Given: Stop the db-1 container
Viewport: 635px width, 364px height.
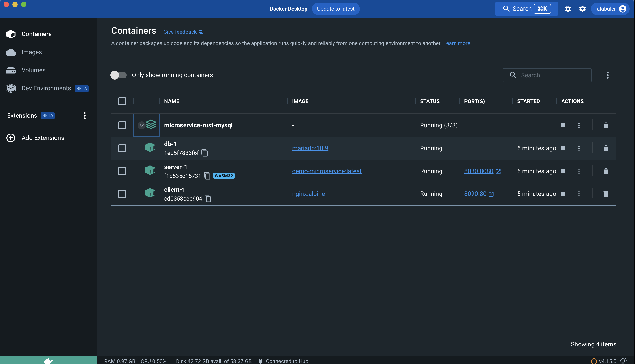Looking at the screenshot, I should click(x=563, y=148).
